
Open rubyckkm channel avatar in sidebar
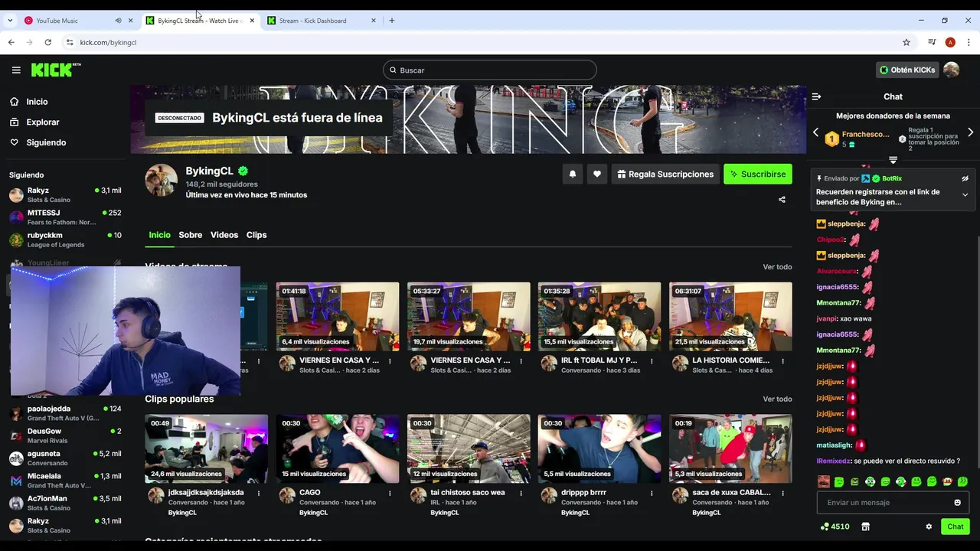click(x=16, y=240)
